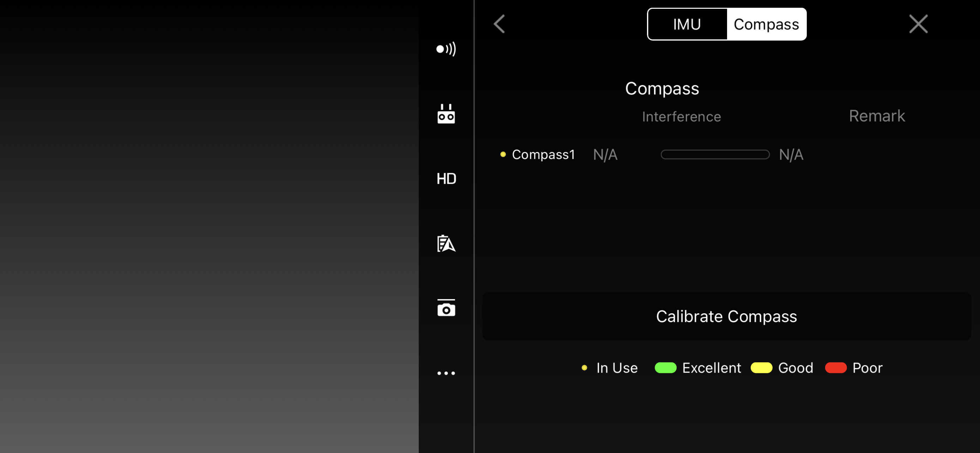Expand the Remark column entry
The image size is (980, 453).
(791, 155)
